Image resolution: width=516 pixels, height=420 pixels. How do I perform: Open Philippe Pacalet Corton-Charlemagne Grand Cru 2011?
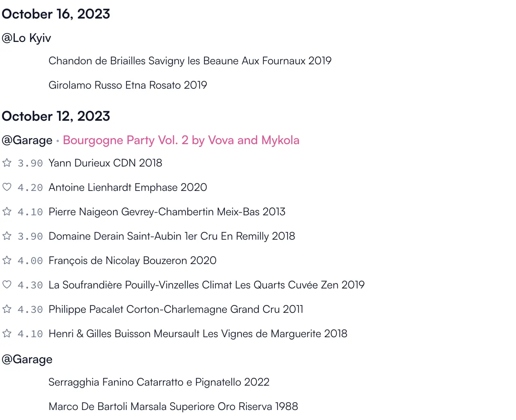click(x=176, y=309)
